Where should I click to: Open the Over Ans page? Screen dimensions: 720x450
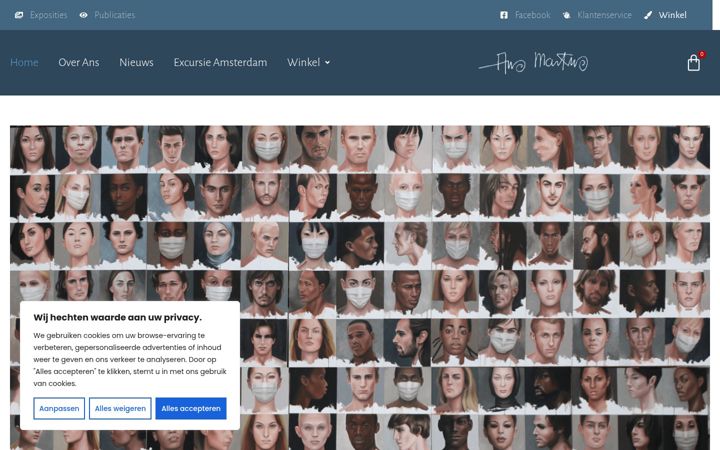pos(79,62)
